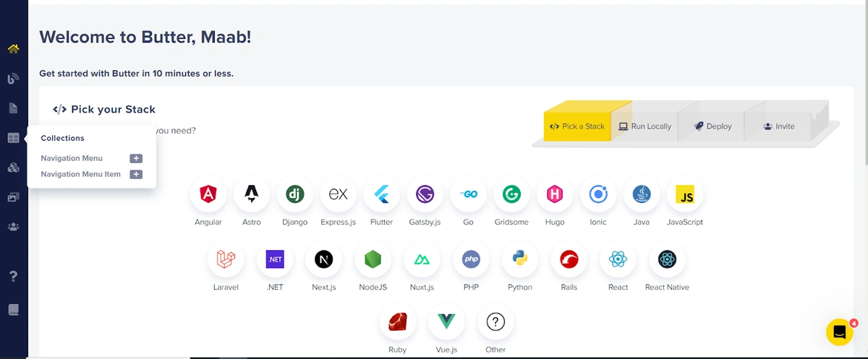868x359 pixels.
Task: Choose the Express.js stack
Action: point(339,194)
